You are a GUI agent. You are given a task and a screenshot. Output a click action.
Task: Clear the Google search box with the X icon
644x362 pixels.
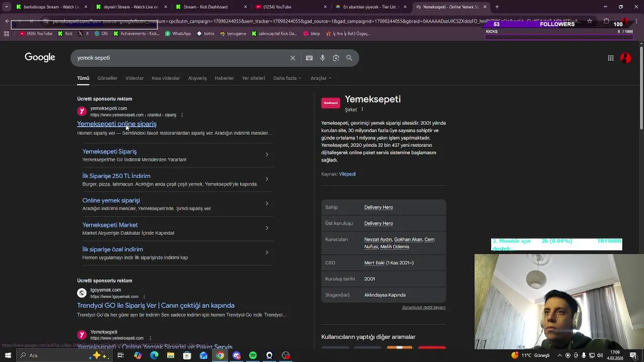pyautogui.click(x=293, y=58)
